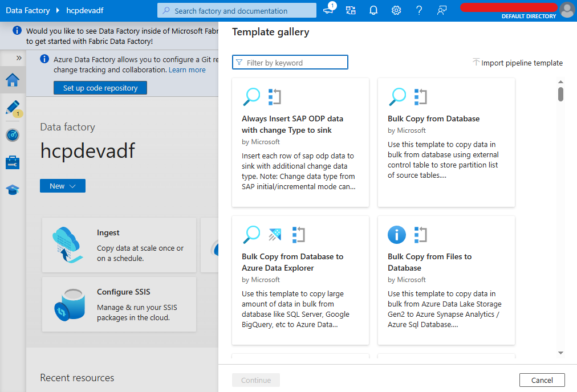Image resolution: width=577 pixels, height=392 pixels.
Task: Click Data Explorer command icon on template card
Action: point(275,234)
